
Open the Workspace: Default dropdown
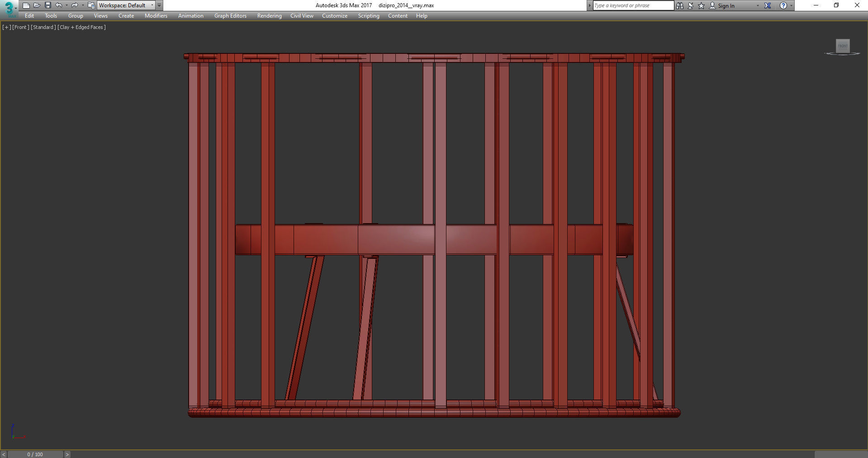[x=126, y=5]
